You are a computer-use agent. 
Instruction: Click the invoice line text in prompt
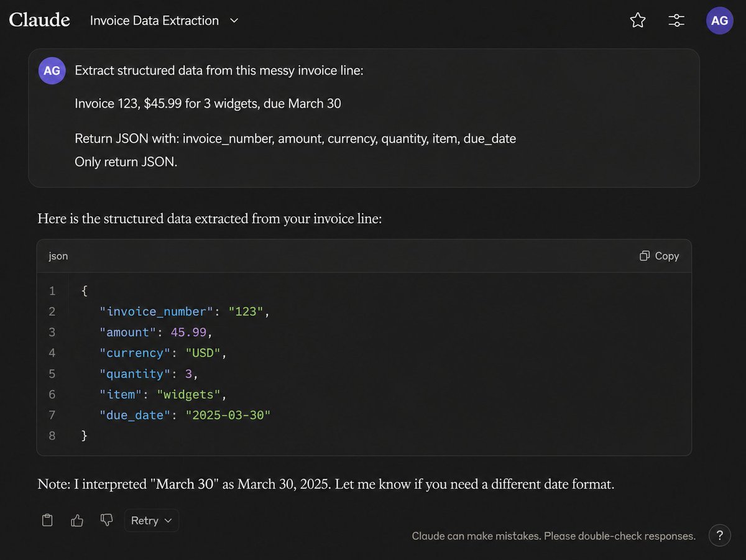tap(208, 103)
